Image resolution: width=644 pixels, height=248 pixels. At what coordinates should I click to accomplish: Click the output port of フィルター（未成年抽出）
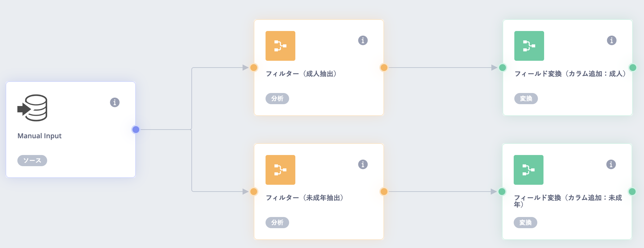click(384, 192)
